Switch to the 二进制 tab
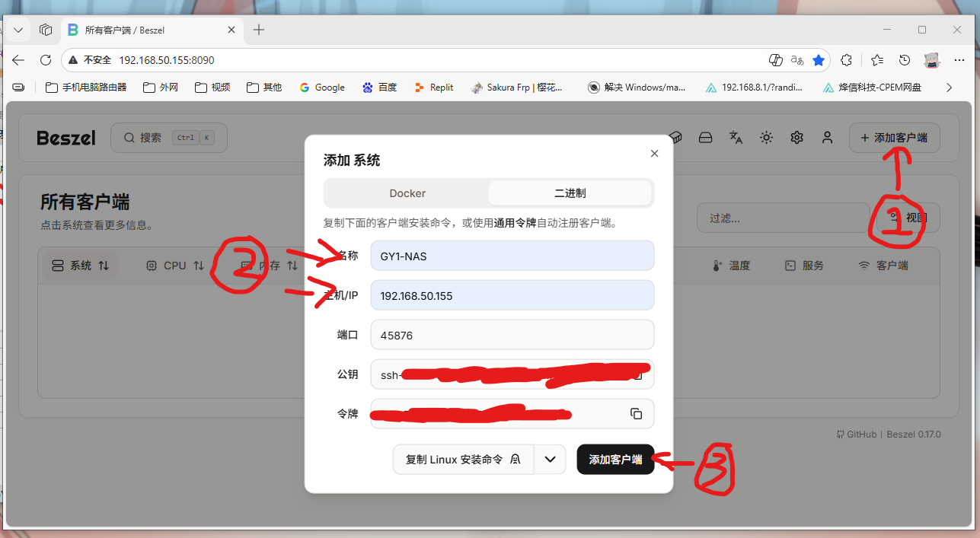Screen dimensions: 980x538 570,193
